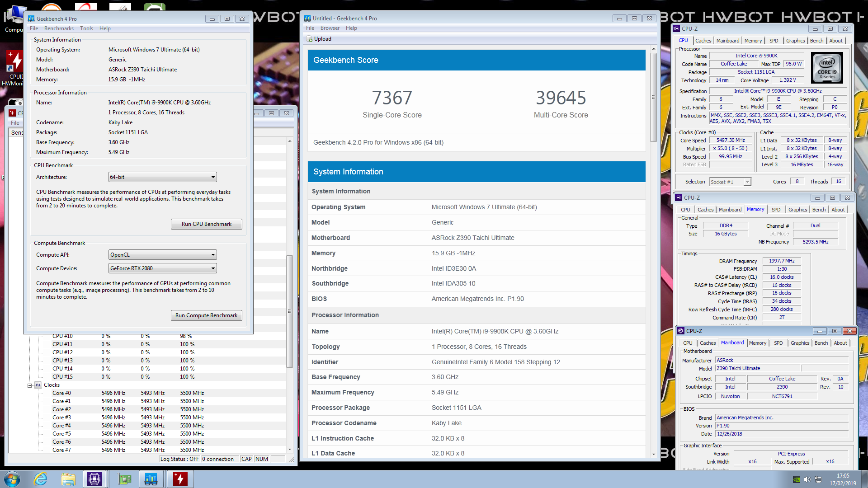This screenshot has height=488, width=868.
Task: Open the Benchmarks menu in Geekbench
Action: tap(59, 28)
